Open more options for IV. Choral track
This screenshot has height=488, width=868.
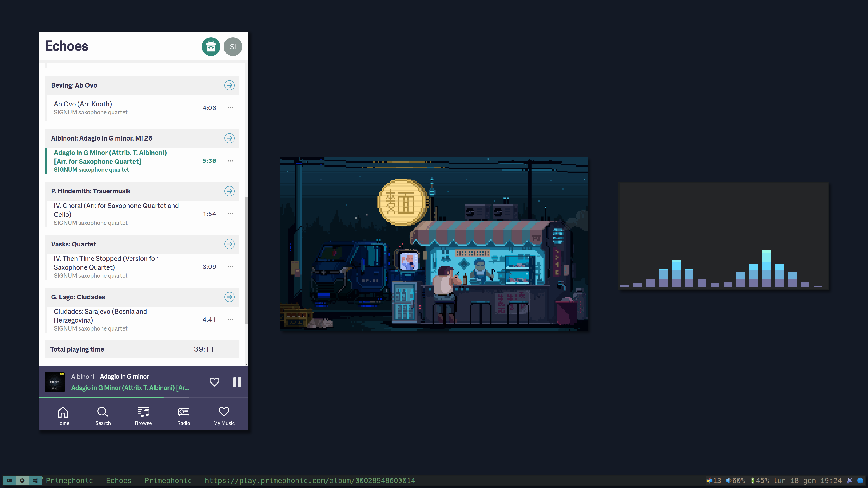[230, 213]
